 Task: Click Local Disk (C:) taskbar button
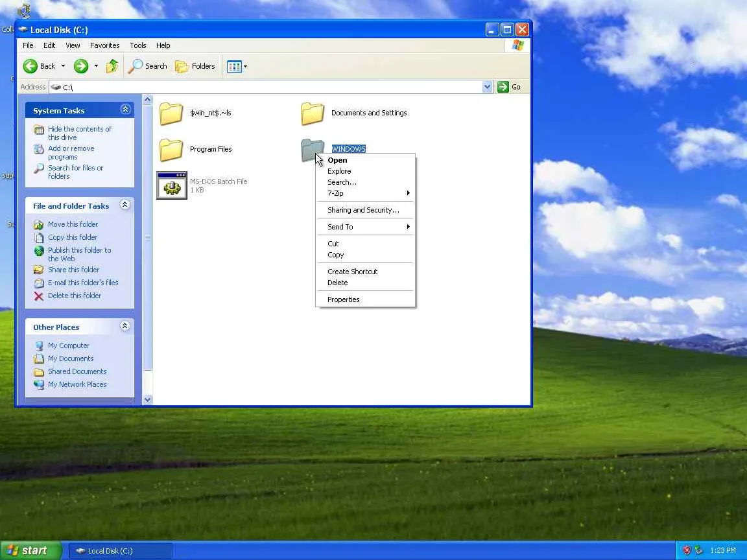coord(121,551)
